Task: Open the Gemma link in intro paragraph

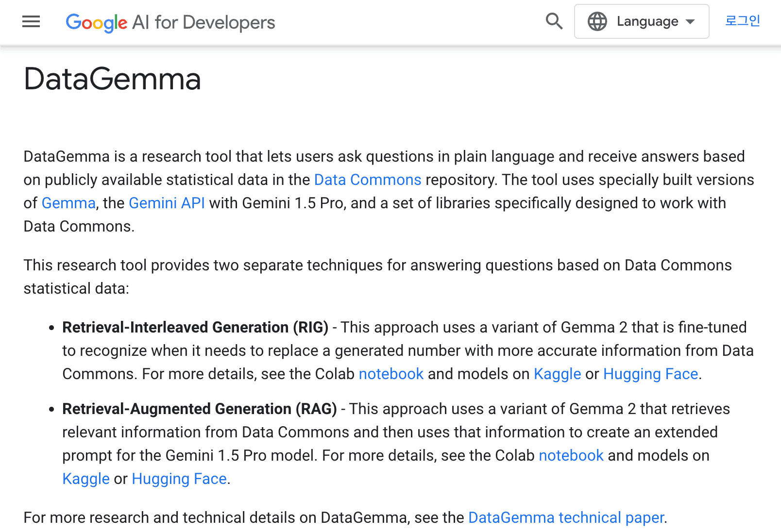Action: pyautogui.click(x=68, y=203)
